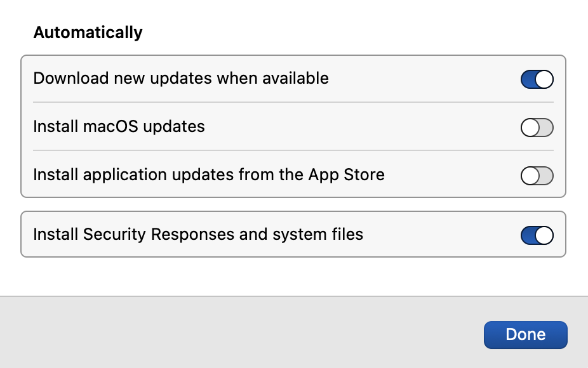Click the white knob of Download updates switch

pos(544,79)
